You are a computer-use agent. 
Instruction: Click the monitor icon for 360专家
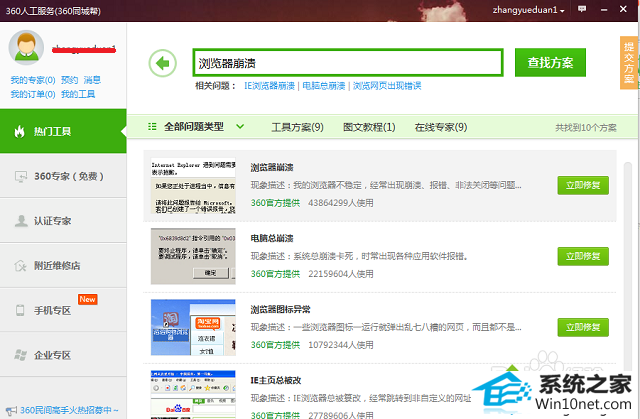coord(20,176)
